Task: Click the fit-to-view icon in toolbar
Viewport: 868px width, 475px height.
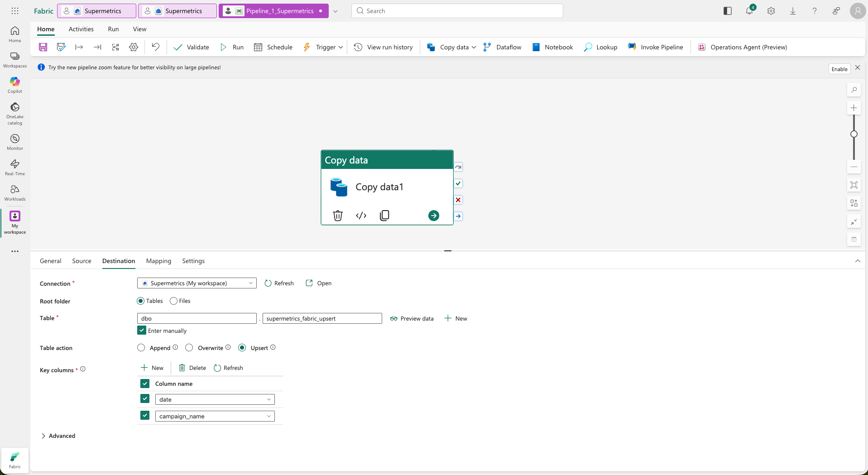Action: [x=115, y=47]
